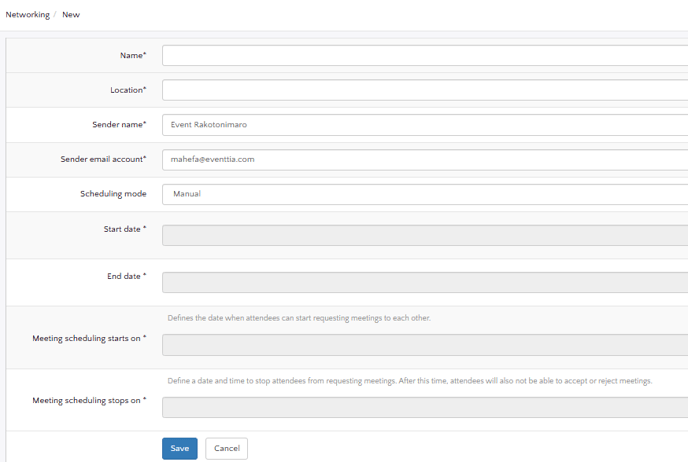Viewport: 688px width, 462px height.
Task: Open the End date picker field
Action: 424,282
